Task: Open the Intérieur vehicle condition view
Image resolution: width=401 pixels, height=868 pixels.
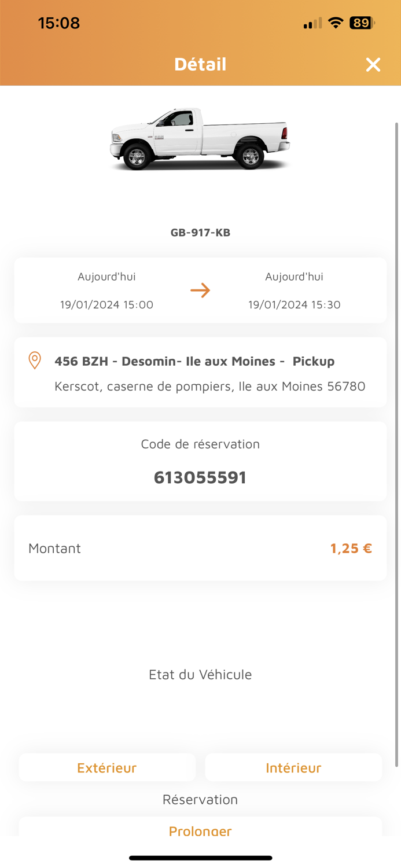Action: 293,767
